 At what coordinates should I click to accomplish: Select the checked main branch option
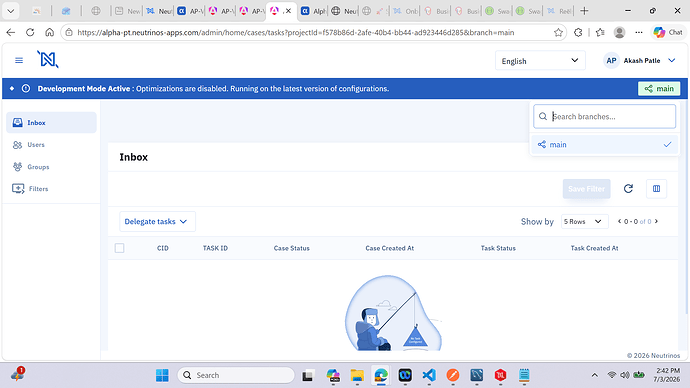coord(604,144)
